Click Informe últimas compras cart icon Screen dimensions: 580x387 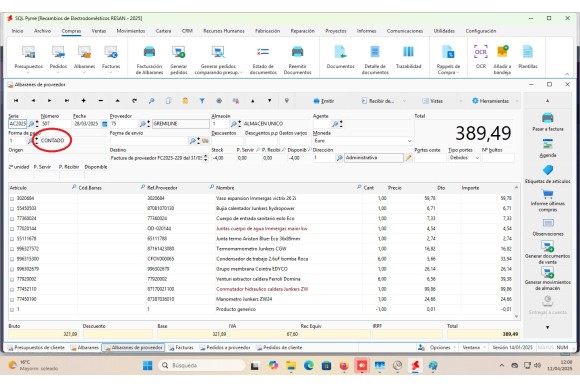[x=547, y=194]
